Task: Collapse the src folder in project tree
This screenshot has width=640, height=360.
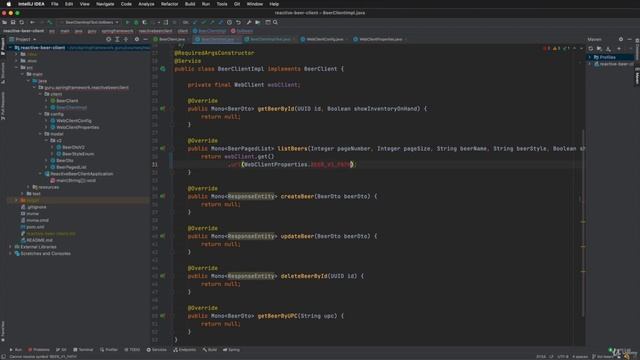Action: pos(16,67)
